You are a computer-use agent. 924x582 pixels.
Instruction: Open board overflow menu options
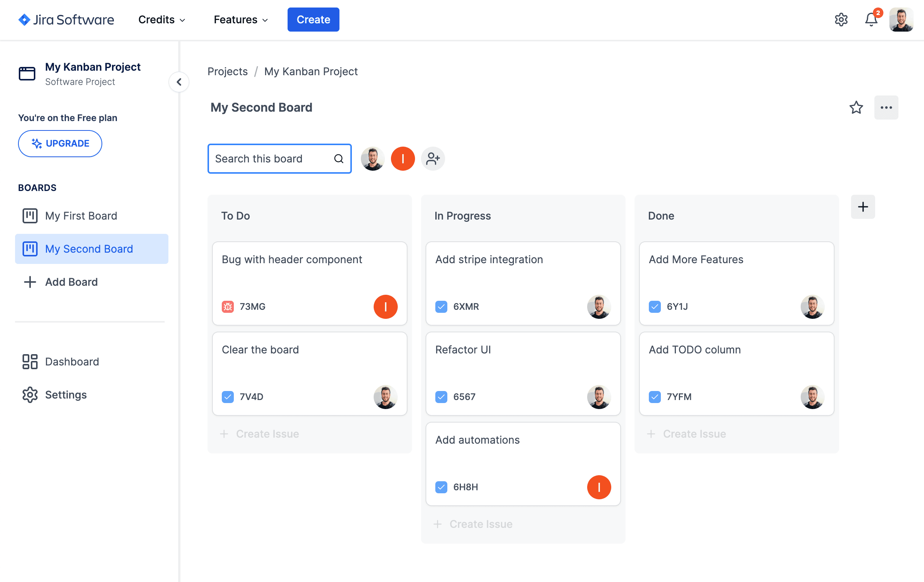[x=886, y=107]
